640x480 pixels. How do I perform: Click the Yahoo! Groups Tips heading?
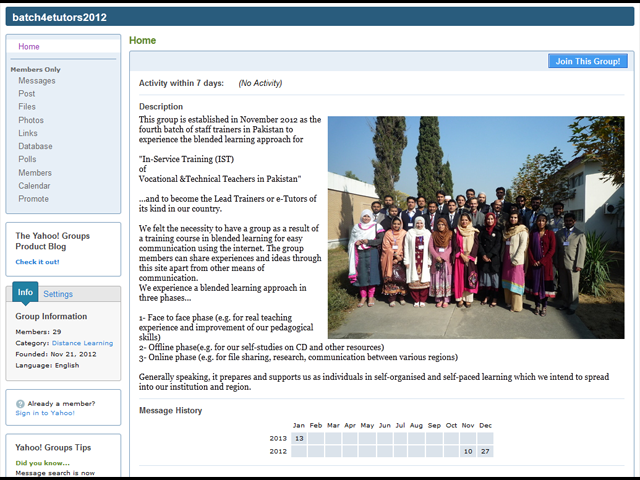point(53,448)
